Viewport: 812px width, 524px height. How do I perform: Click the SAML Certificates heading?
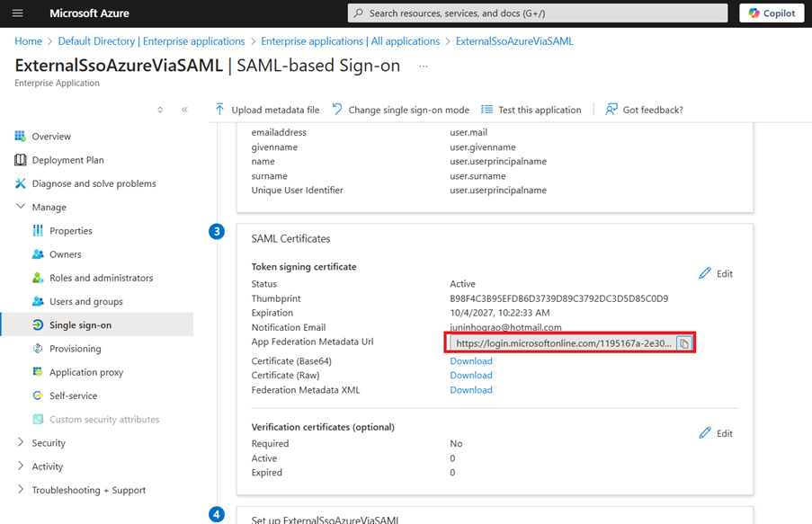coord(290,239)
